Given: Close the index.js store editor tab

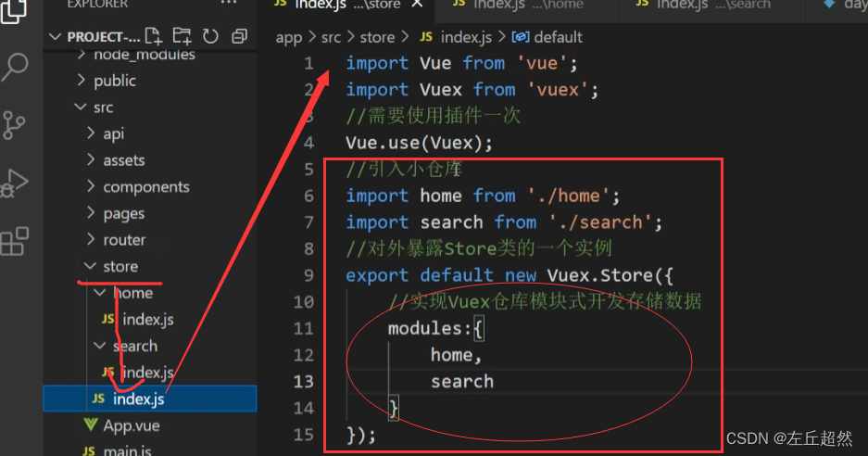Looking at the screenshot, I should click(418, 5).
